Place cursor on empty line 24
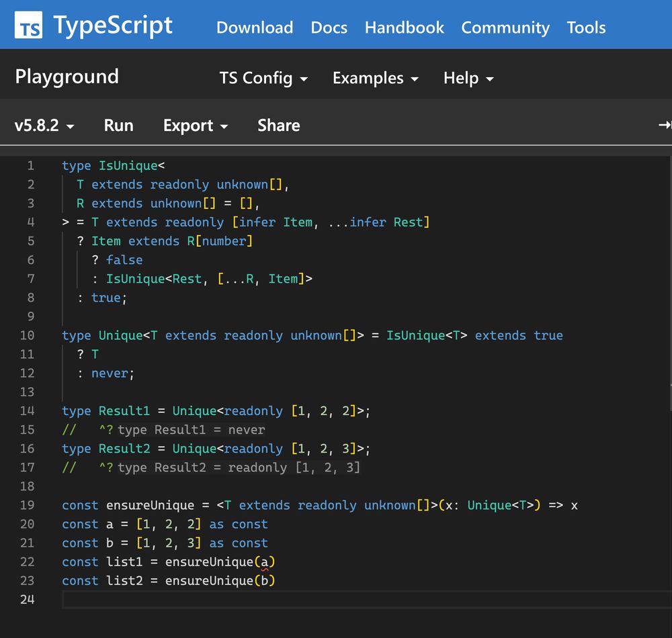The height and width of the screenshot is (638, 672). click(366, 600)
